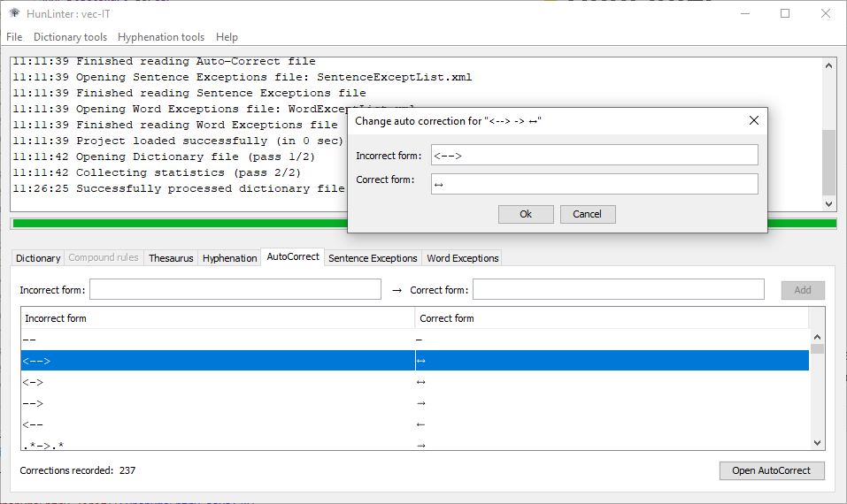The image size is (847, 504).
Task: Click the Cancel button in dialog
Action: pos(587,214)
